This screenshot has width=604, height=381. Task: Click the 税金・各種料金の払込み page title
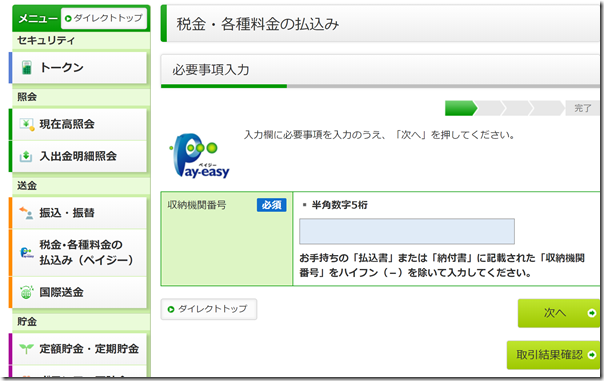pyautogui.click(x=258, y=24)
